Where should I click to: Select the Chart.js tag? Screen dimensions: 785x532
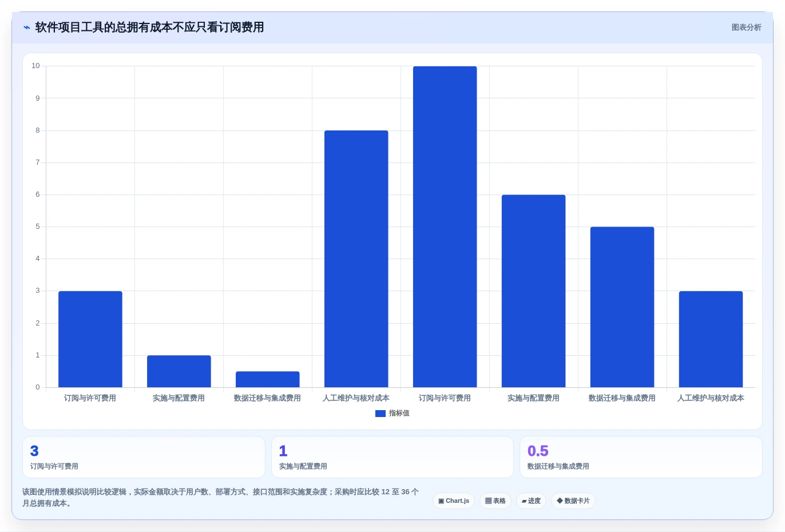454,501
